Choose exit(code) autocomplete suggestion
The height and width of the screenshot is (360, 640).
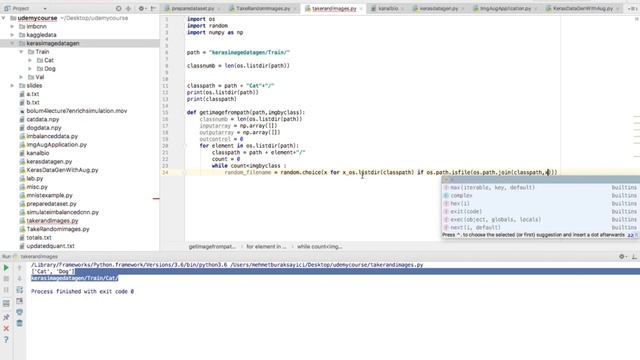tap(540, 211)
